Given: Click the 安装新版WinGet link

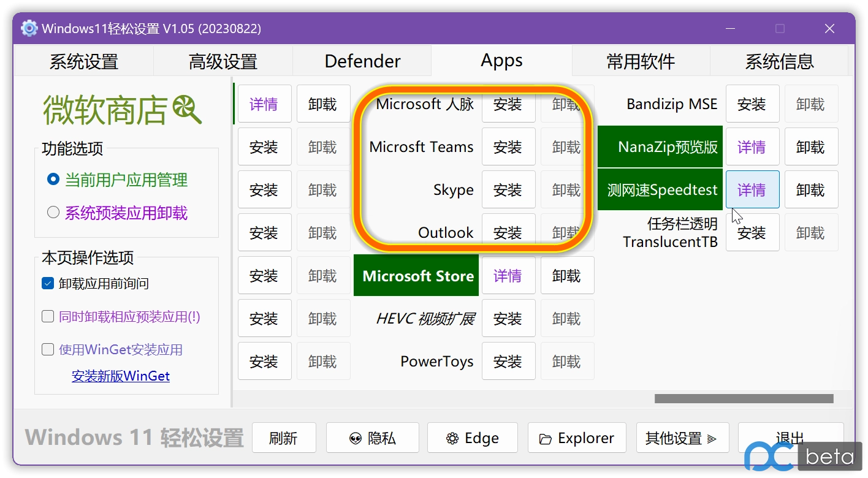Looking at the screenshot, I should pyautogui.click(x=121, y=376).
